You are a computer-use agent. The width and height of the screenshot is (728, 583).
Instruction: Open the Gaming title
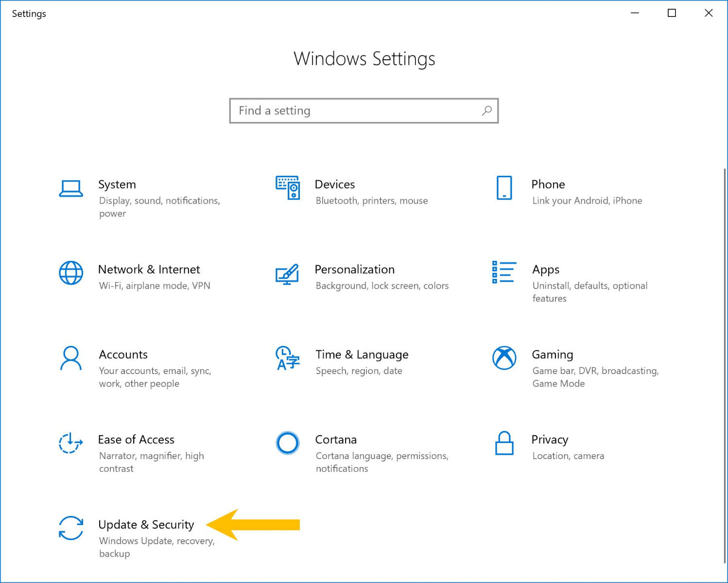(x=553, y=355)
